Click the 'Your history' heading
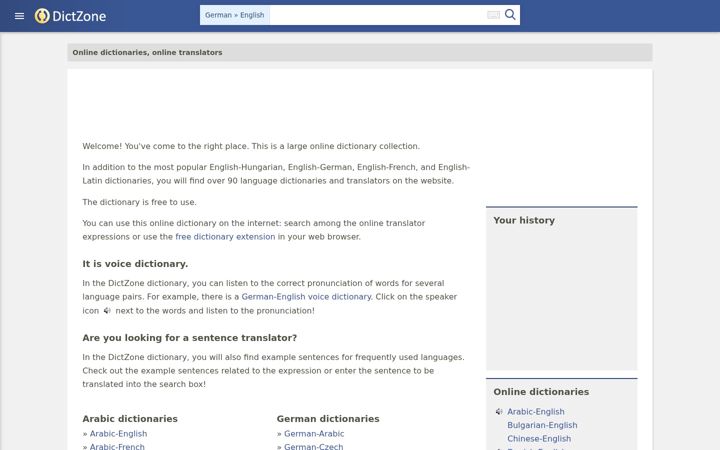This screenshot has height=450, width=720. (x=524, y=220)
